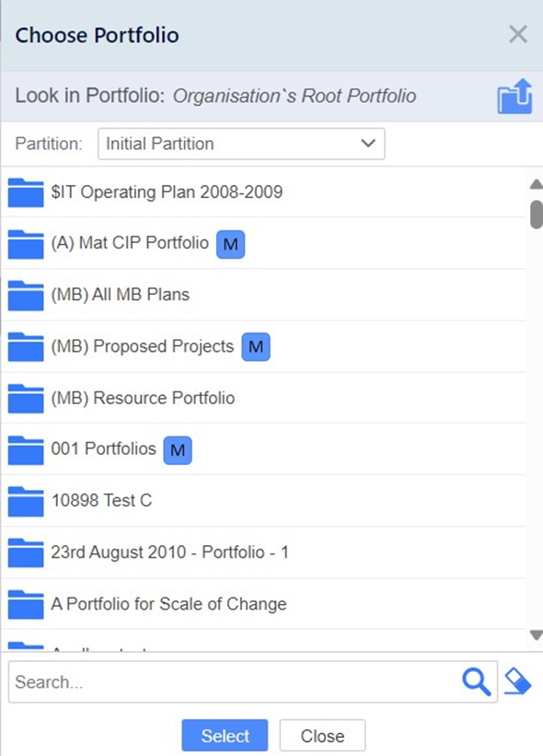The image size is (543, 756).
Task: Clear the search with the eraser icon
Action: pyautogui.click(x=517, y=681)
